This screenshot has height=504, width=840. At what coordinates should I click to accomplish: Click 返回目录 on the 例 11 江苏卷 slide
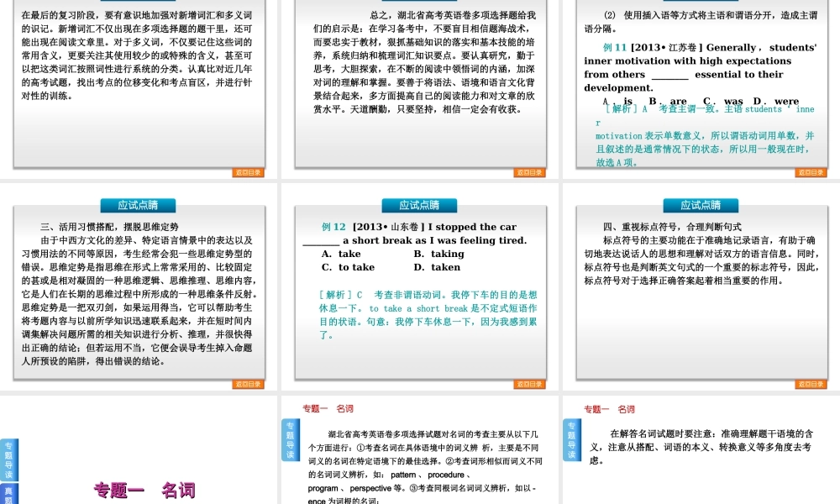[x=811, y=172]
